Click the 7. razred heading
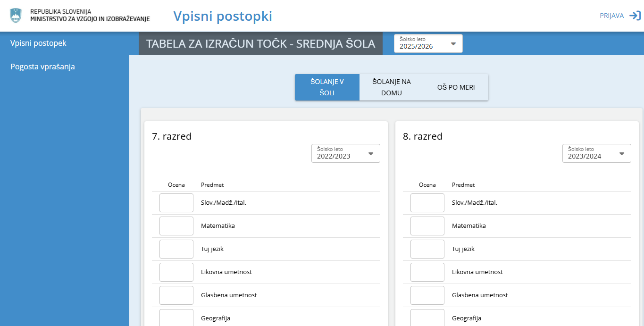This screenshot has width=644, height=326. [172, 136]
